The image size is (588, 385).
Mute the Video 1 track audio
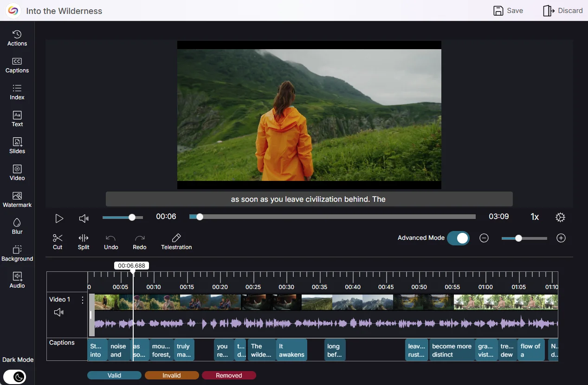coord(59,313)
